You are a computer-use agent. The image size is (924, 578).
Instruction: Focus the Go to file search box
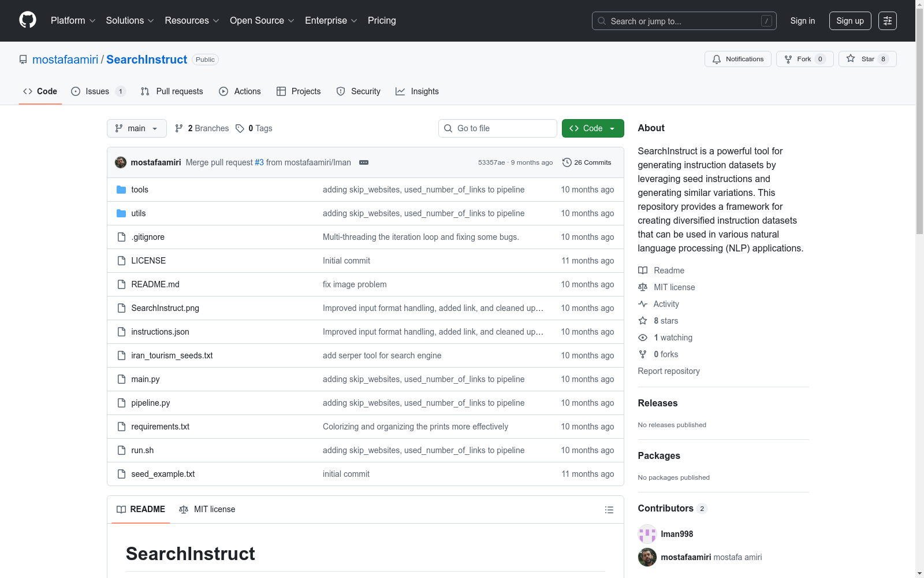point(498,128)
